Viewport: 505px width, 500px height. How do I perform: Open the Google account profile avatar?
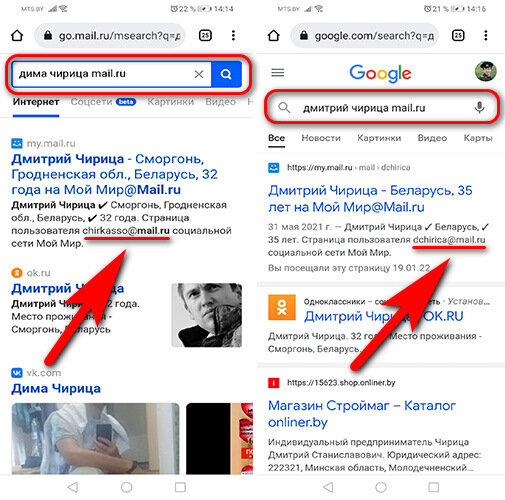[486, 71]
